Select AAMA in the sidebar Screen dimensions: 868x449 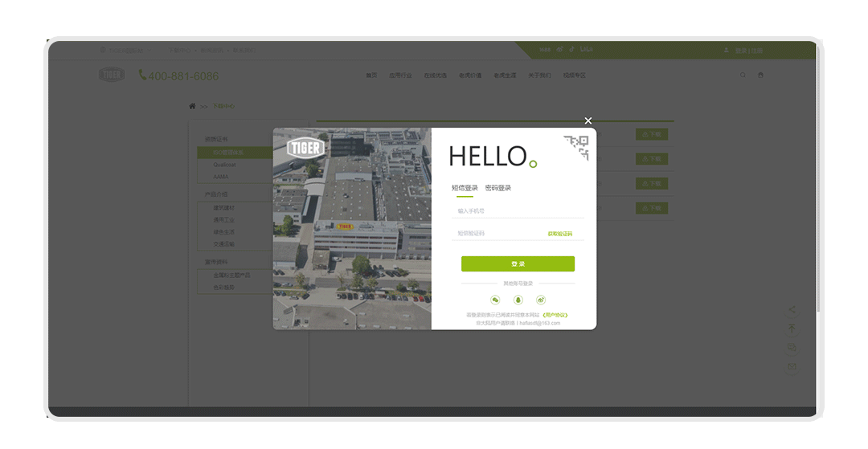pos(221,177)
